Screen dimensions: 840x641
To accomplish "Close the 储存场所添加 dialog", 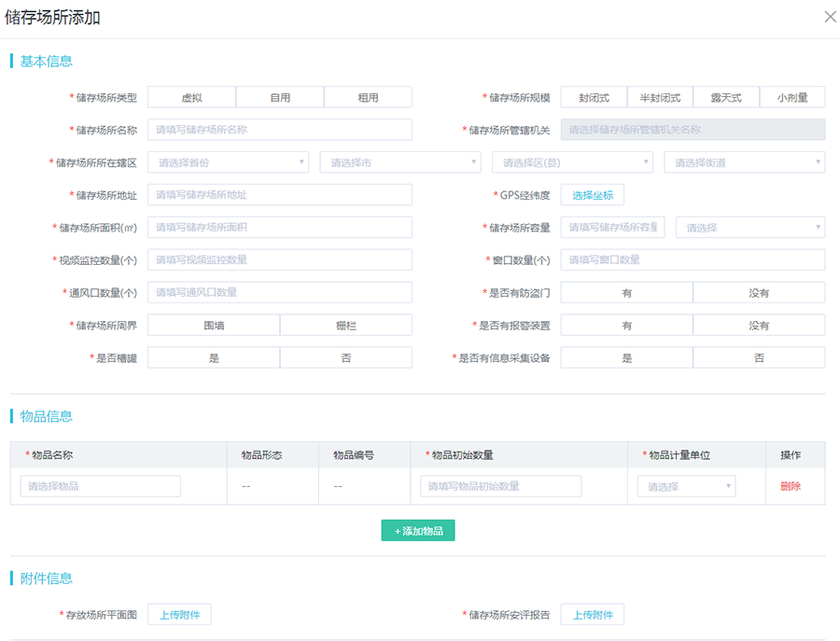I will [x=830, y=18].
